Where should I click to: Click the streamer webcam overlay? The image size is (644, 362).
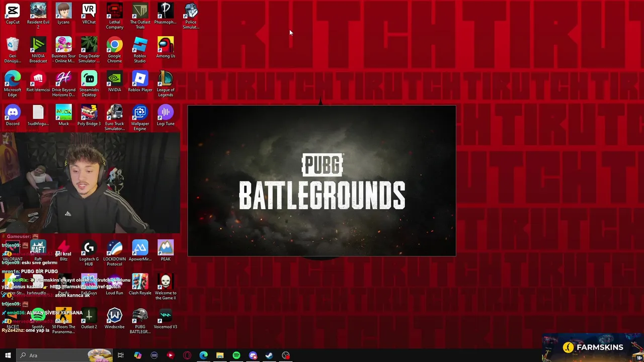coord(90,184)
